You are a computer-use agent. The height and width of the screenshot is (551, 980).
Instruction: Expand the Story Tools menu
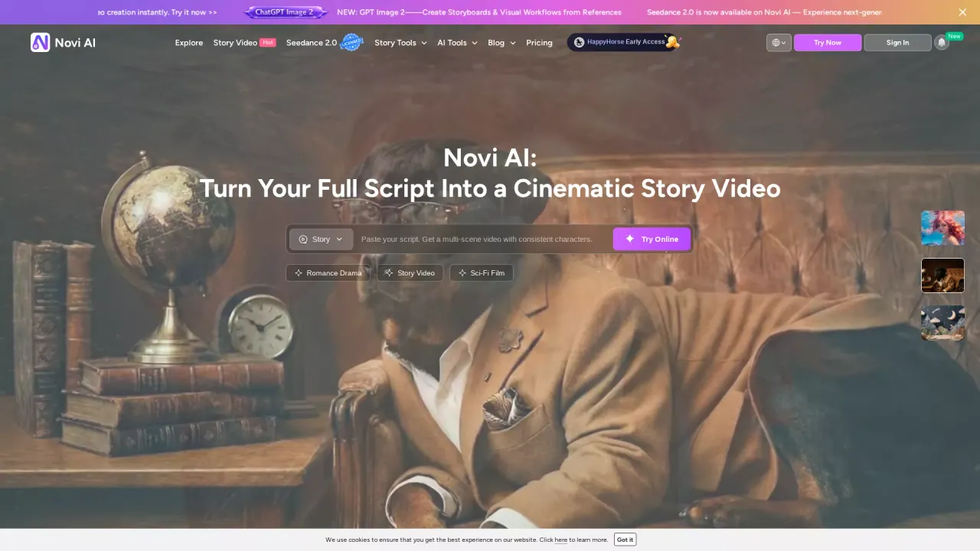(400, 43)
